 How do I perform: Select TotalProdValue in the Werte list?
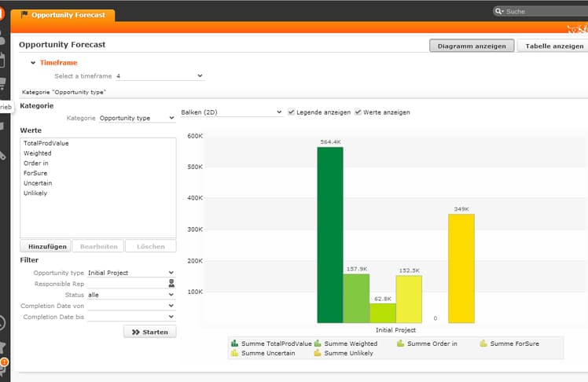(46, 144)
